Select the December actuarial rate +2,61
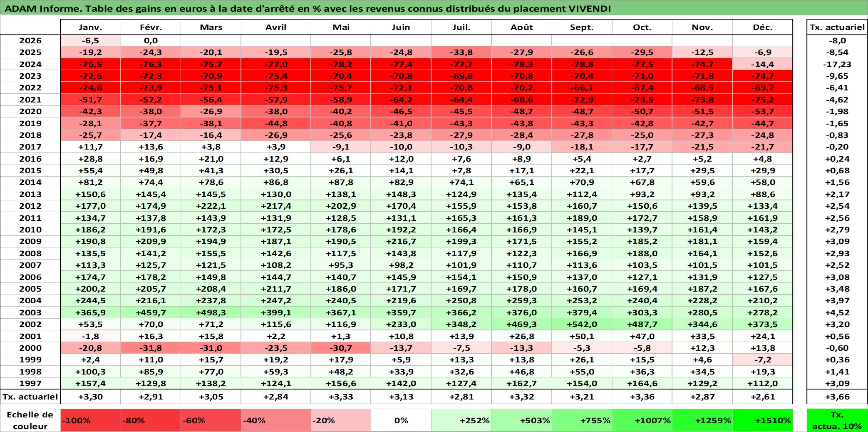 pos(763,397)
